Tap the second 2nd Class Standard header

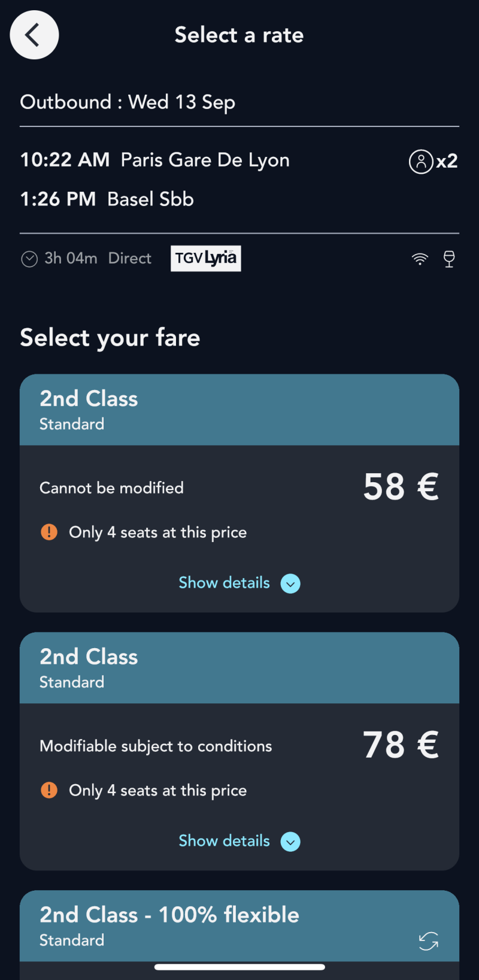239,668
